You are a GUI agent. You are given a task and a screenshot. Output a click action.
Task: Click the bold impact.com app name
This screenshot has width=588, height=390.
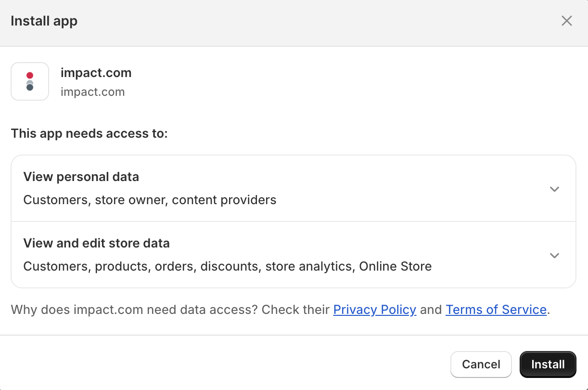96,73
